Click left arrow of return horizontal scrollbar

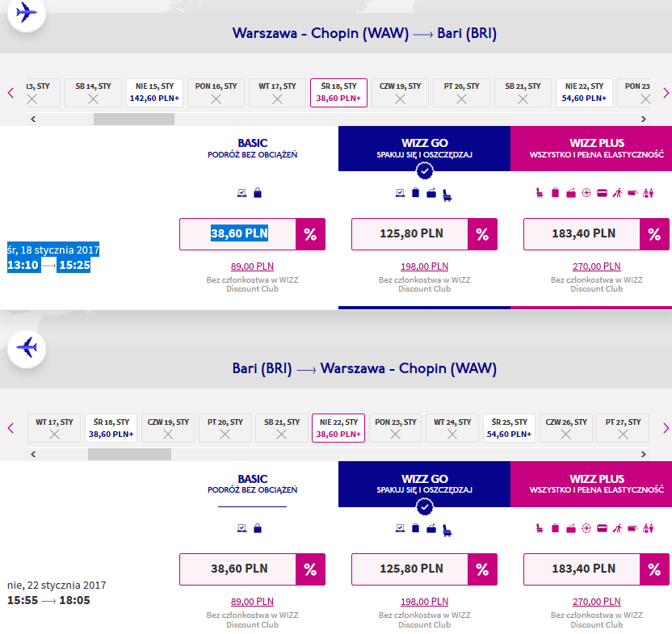33,455
